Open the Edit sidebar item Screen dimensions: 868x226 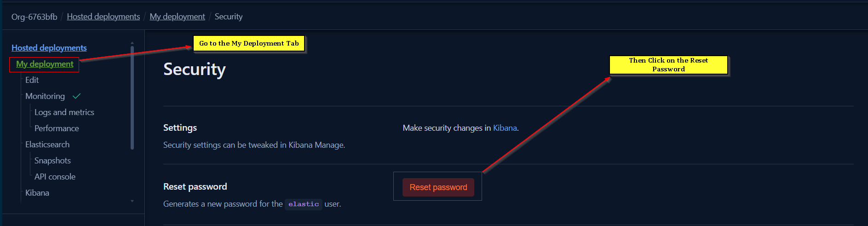point(32,80)
